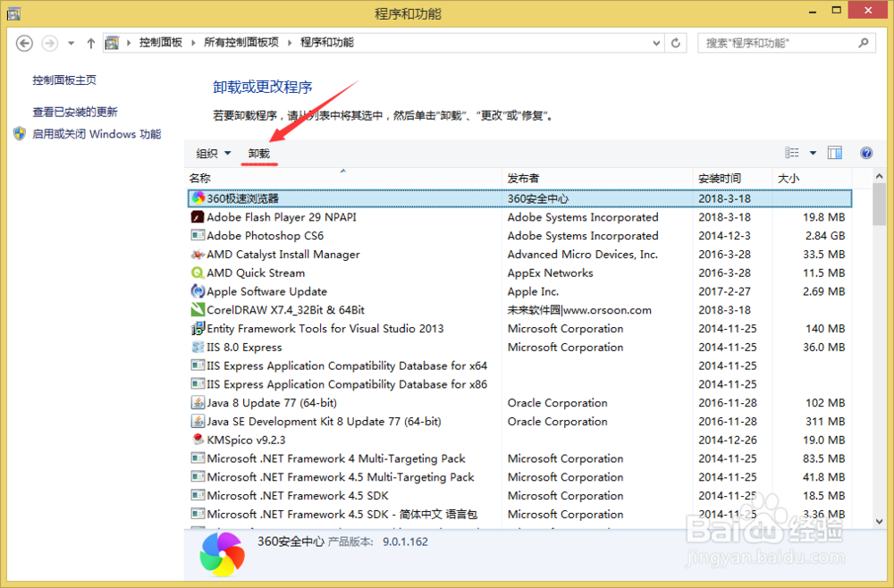This screenshot has height=588, width=894.
Task: Sort by the 大小 column header
Action: coord(812,179)
